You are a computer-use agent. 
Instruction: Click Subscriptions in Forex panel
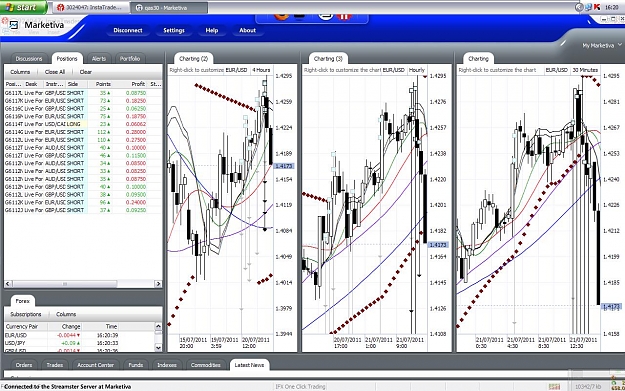click(26, 314)
